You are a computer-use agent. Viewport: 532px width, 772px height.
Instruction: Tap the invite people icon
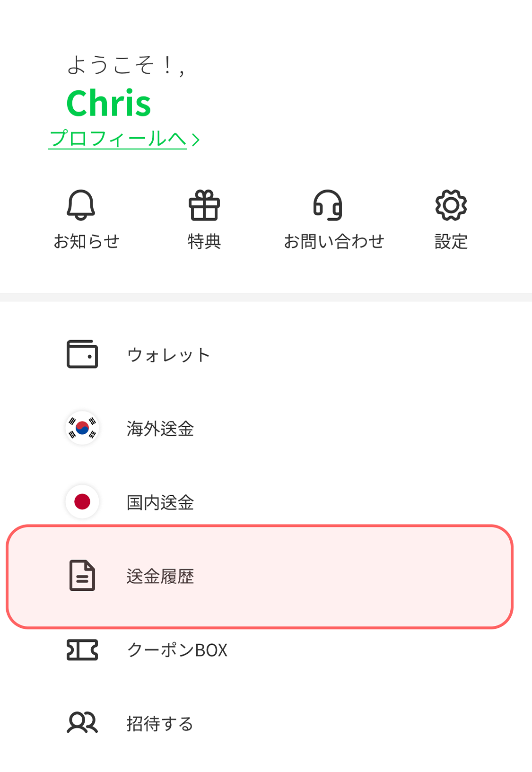tap(82, 723)
